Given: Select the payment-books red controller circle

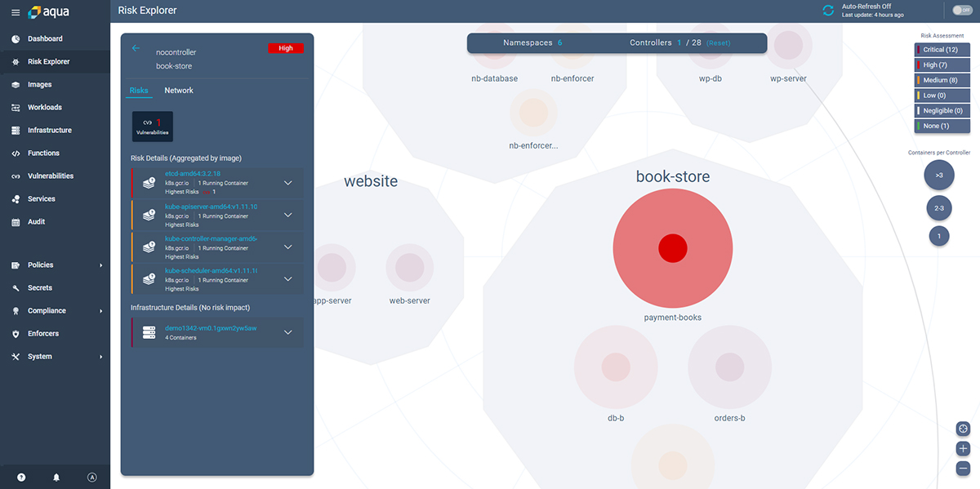Looking at the screenshot, I should point(672,249).
